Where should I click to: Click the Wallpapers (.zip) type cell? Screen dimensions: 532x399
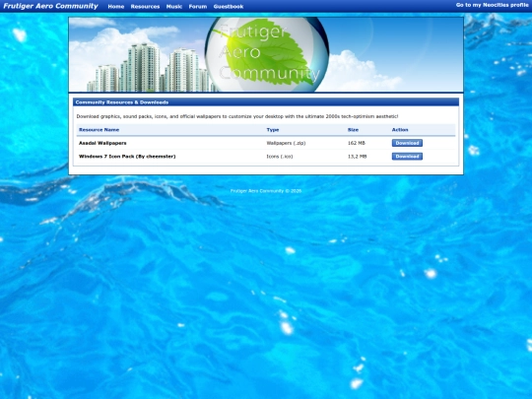click(x=286, y=143)
